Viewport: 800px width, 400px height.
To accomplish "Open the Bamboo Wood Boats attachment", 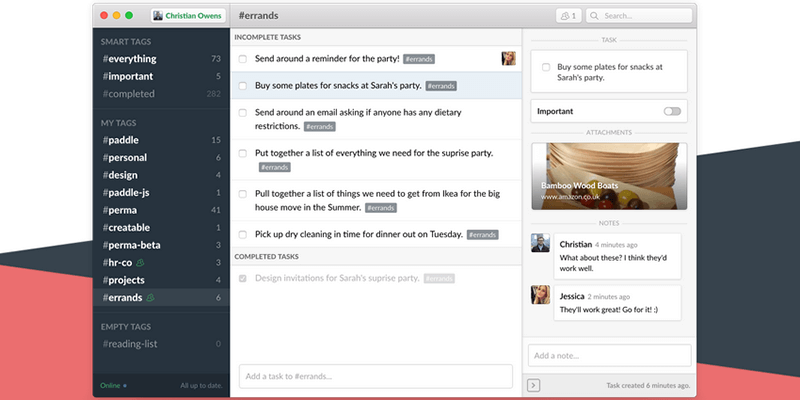I will [607, 175].
